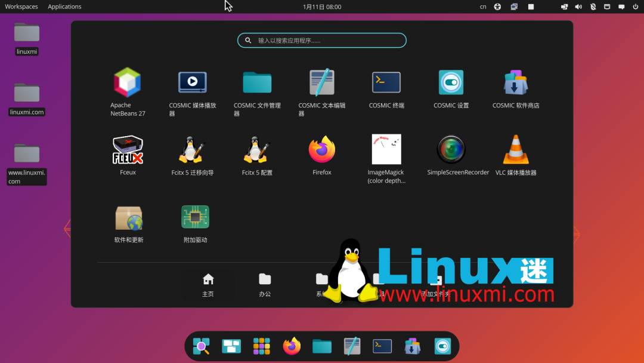This screenshot has width=644, height=363.
Task: Open the Workspaces panel button
Action: pos(21,7)
